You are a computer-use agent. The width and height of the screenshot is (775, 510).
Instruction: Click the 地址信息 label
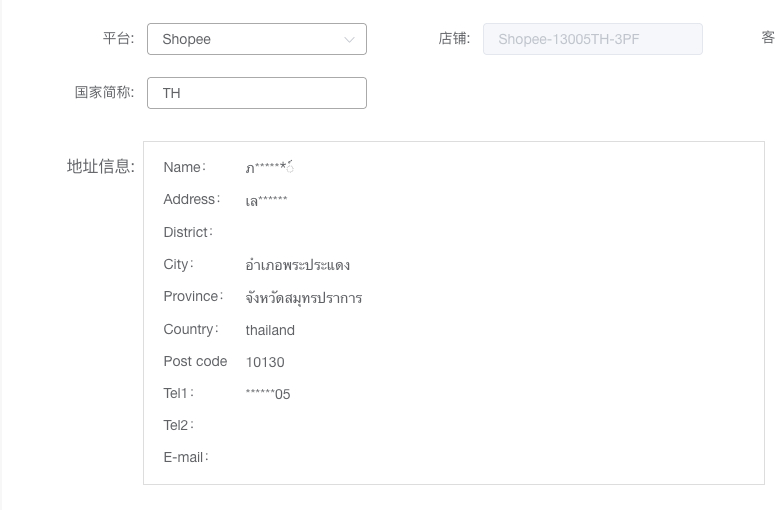coord(100,166)
